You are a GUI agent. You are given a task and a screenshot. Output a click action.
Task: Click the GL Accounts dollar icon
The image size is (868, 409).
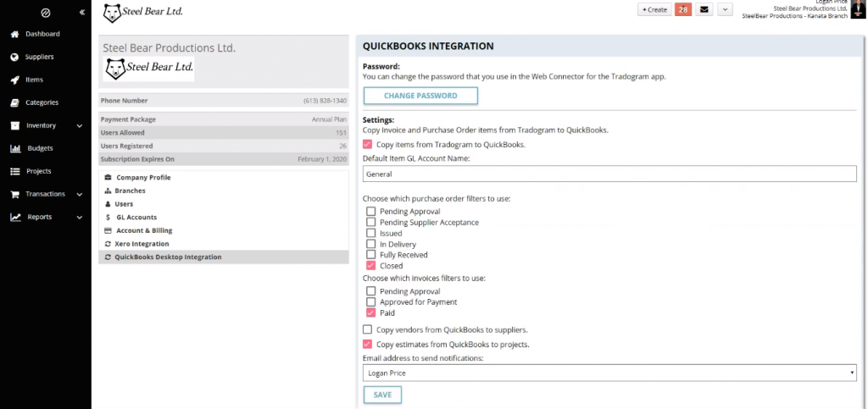click(108, 218)
